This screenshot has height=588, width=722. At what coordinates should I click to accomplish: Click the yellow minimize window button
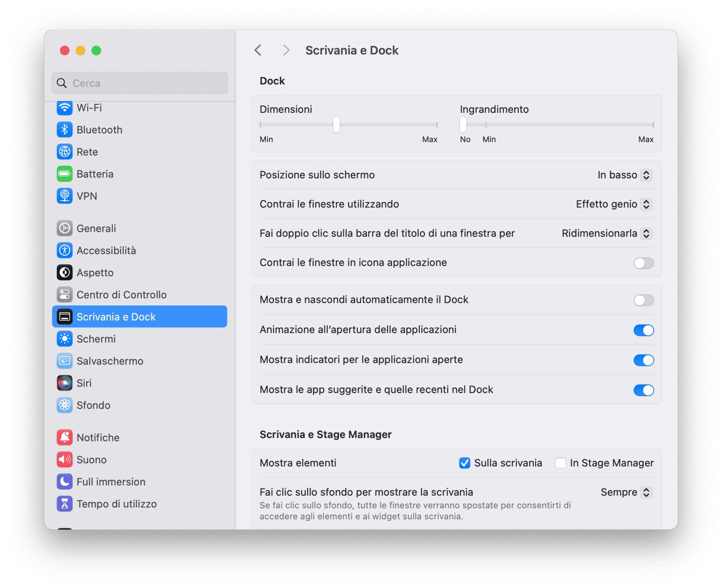pos(80,50)
